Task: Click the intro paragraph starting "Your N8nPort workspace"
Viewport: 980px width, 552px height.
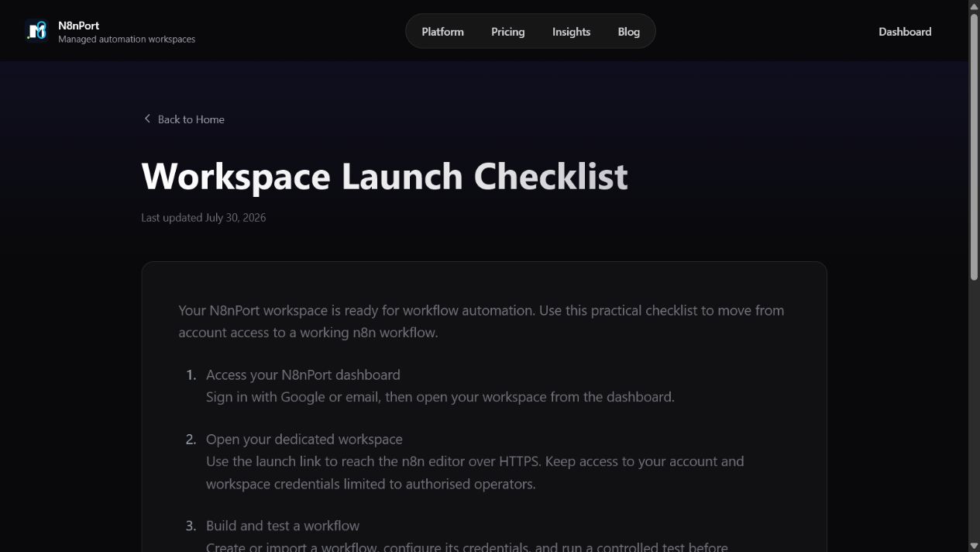Action: 481,321
